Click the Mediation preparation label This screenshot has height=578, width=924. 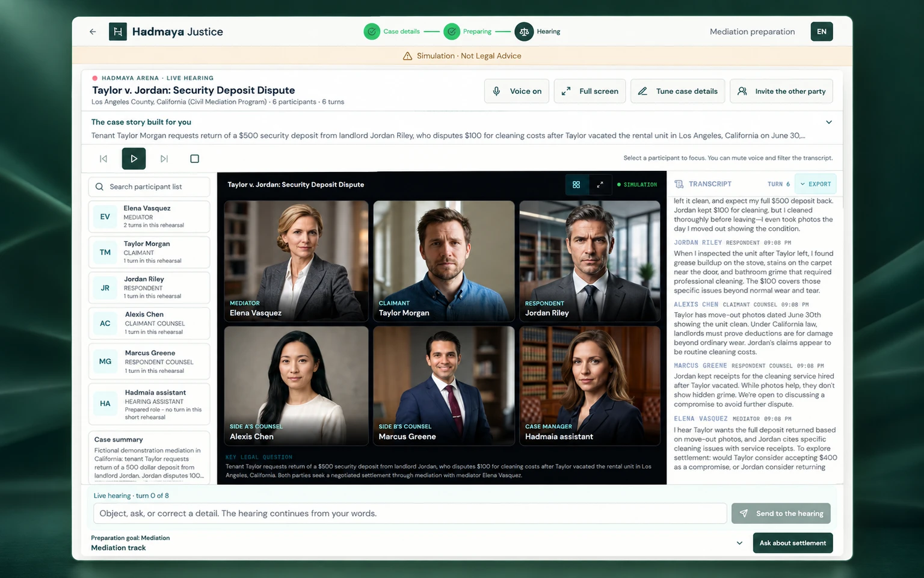[752, 32]
